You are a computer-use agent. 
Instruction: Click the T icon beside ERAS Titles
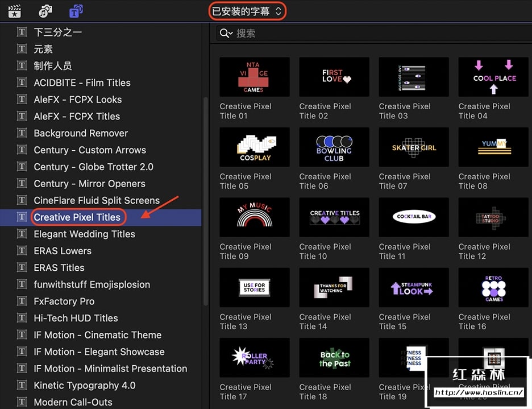[x=22, y=268]
